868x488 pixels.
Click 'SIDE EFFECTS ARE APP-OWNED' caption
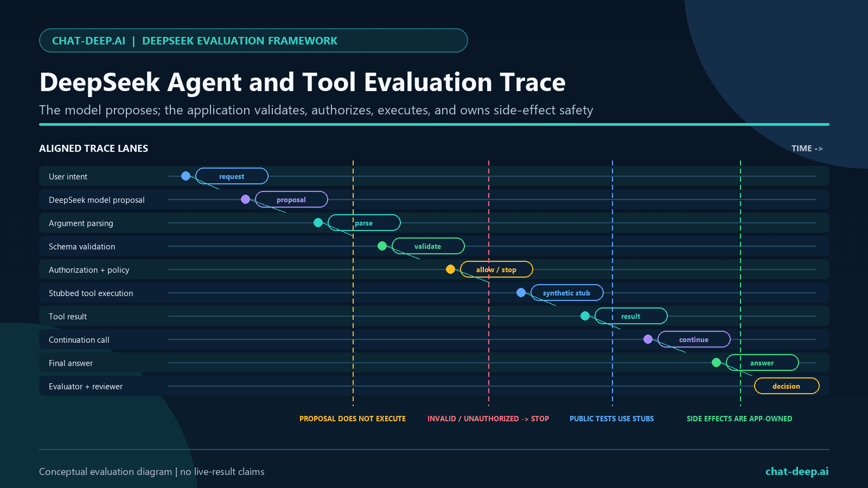point(739,419)
